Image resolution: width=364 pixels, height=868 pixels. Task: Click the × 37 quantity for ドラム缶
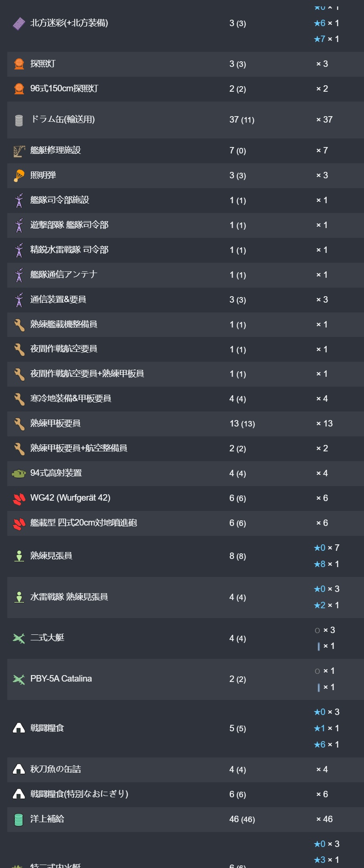(325, 120)
